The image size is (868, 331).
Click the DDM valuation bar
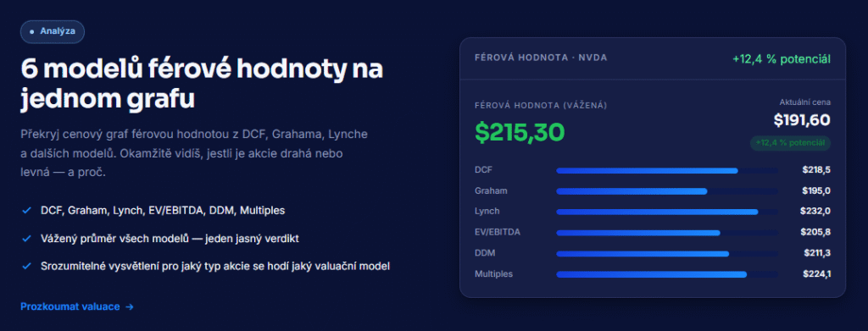(666, 254)
